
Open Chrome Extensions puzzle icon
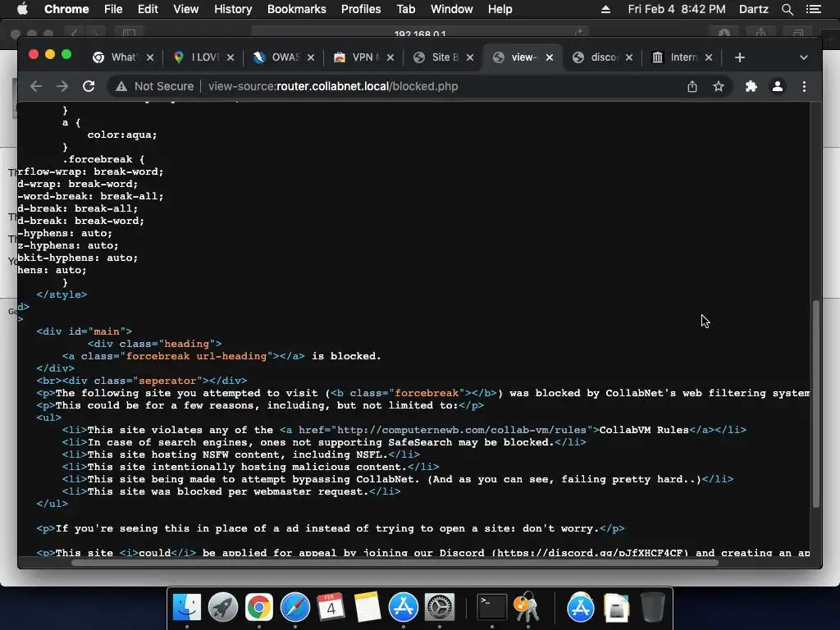pos(751,86)
